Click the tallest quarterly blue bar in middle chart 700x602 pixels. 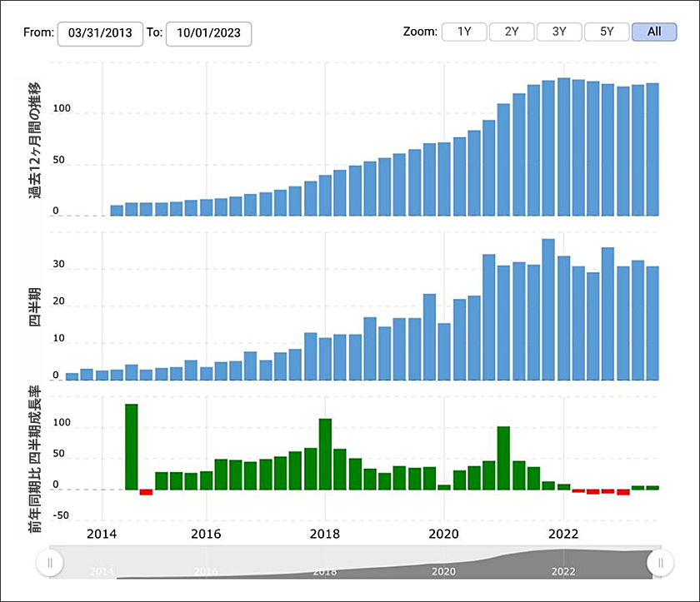(548, 309)
